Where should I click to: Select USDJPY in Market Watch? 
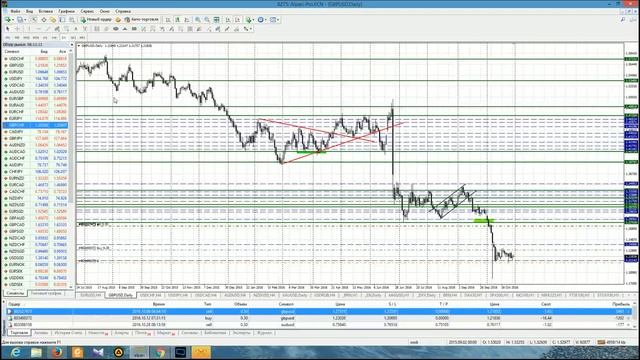(35, 78)
